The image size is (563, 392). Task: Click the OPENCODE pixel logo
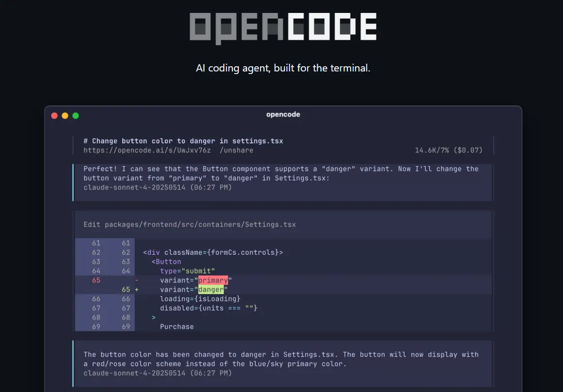tap(283, 28)
